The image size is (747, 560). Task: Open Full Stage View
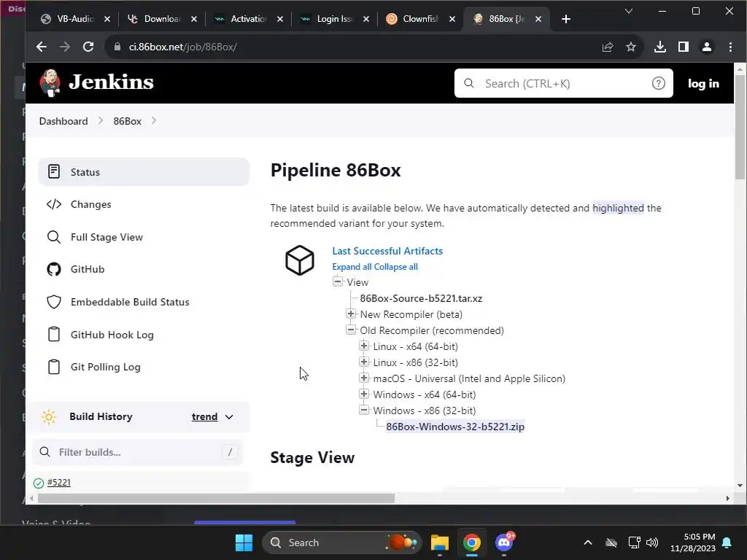(x=107, y=237)
